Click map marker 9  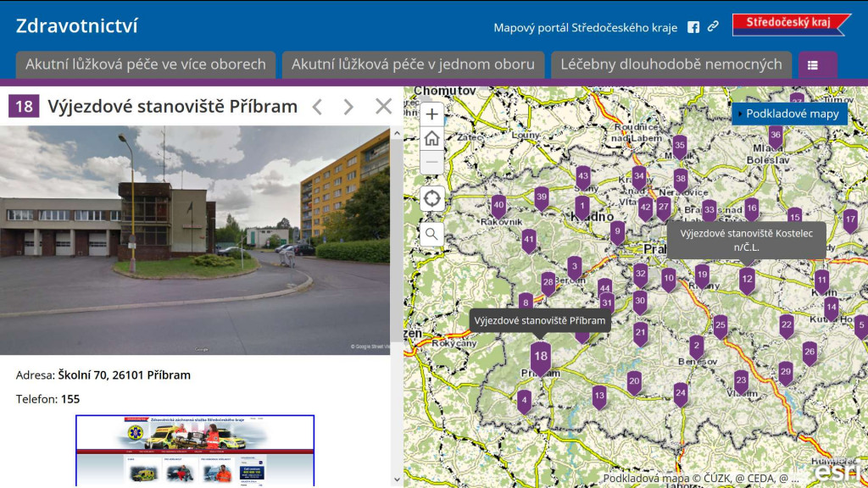click(x=617, y=234)
